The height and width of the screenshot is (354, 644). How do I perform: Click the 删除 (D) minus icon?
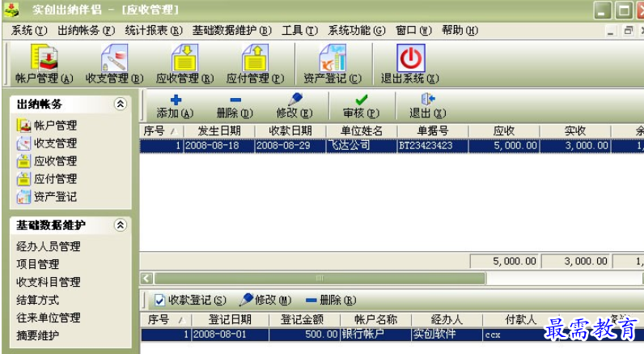(235, 100)
